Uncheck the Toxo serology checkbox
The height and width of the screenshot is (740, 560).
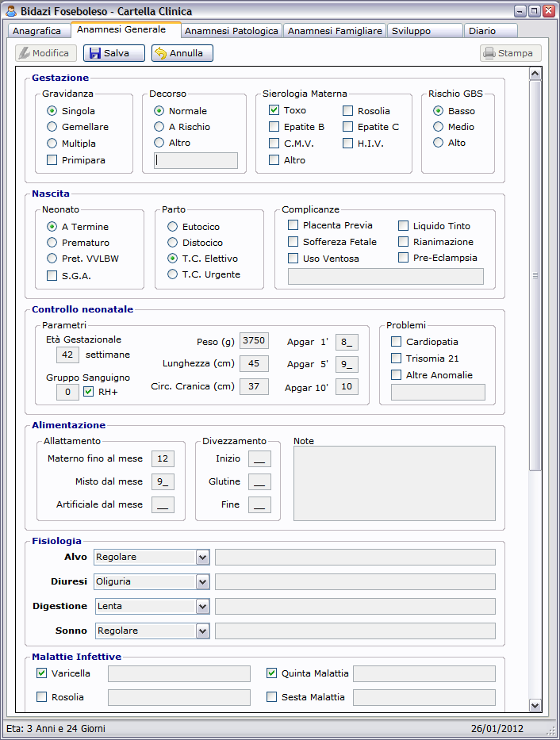[274, 110]
